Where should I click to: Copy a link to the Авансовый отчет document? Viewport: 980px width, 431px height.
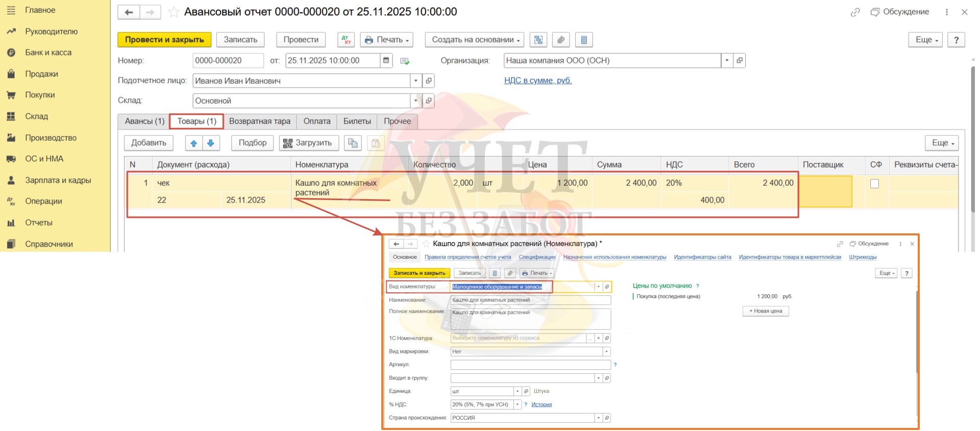pyautogui.click(x=855, y=12)
